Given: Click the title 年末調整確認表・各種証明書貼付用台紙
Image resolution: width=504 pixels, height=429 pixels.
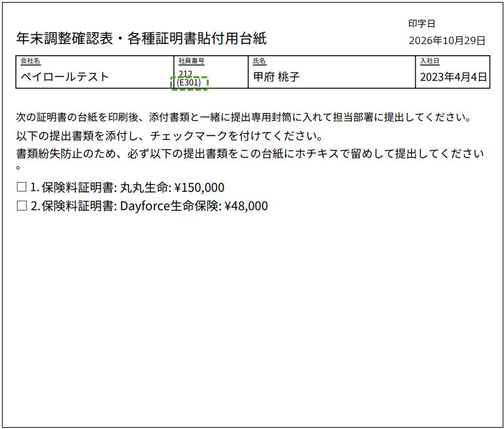Looking at the screenshot, I should tap(142, 38).
